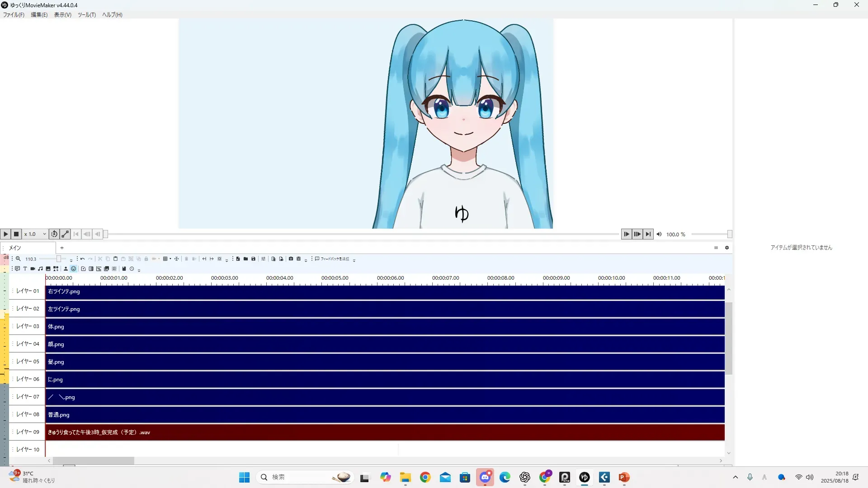Click the paste clipboard icon

pos(115,259)
